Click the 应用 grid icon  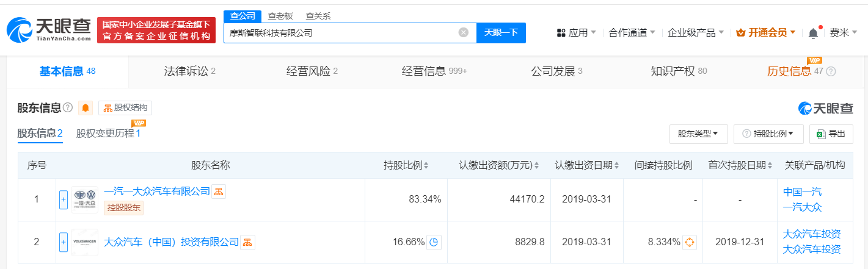click(x=561, y=33)
